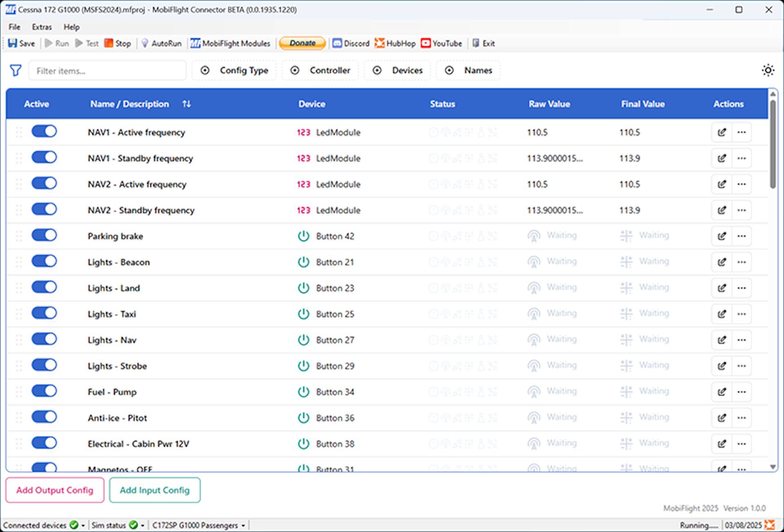Screen dimensions: 784x532
Task: Switch off the Fuel - Pump toggle
Action: 44,391
